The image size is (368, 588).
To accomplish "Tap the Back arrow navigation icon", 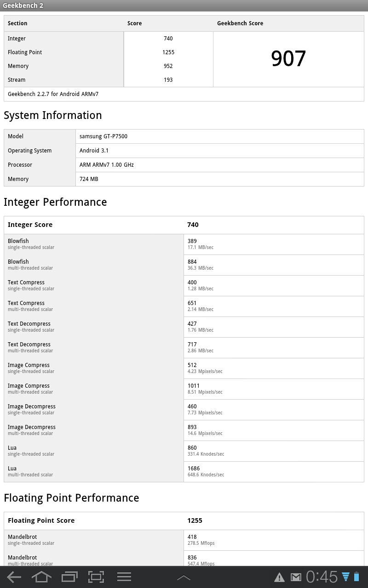I will (14, 577).
